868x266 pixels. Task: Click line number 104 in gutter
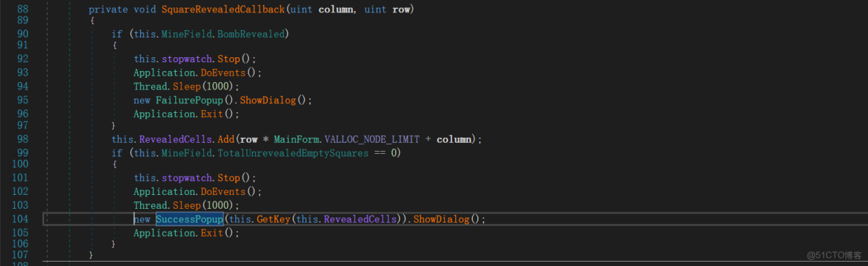[x=20, y=219]
